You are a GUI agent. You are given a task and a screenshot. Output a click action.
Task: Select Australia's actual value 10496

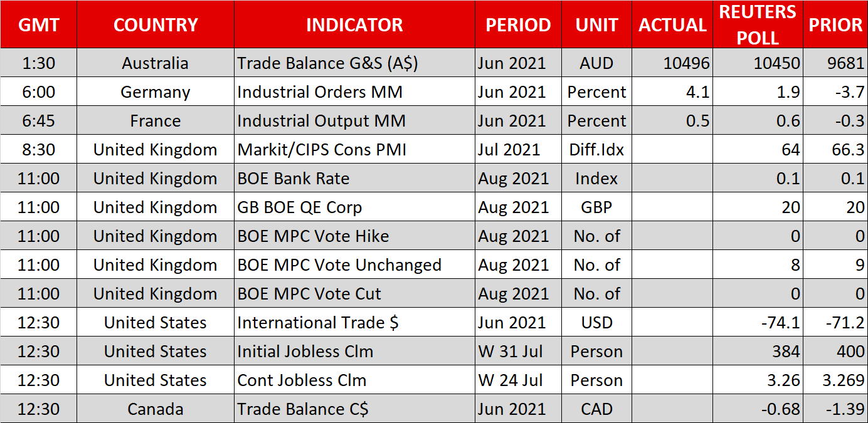click(688, 63)
